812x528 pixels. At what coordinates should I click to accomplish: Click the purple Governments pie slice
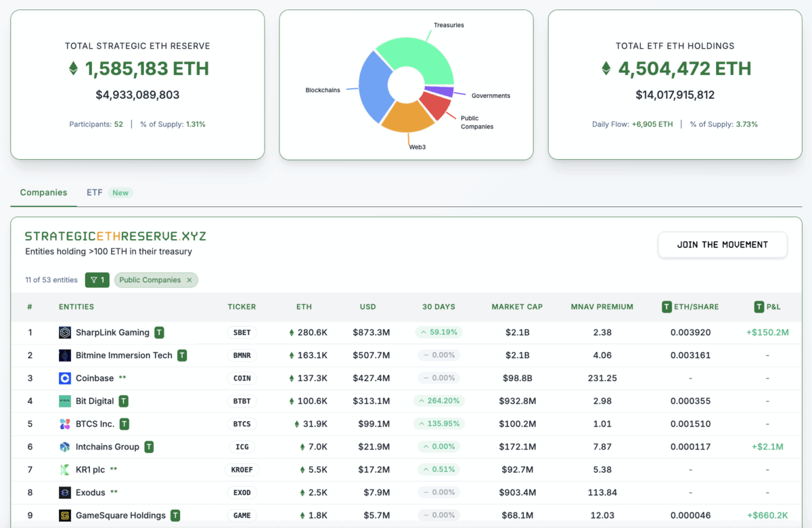pyautogui.click(x=439, y=92)
